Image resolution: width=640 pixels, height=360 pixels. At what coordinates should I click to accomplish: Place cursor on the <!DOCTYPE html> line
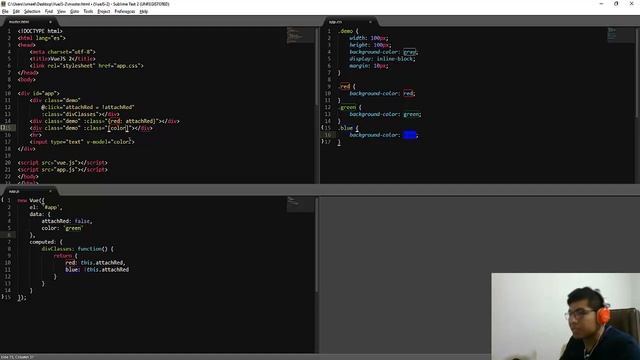40,31
